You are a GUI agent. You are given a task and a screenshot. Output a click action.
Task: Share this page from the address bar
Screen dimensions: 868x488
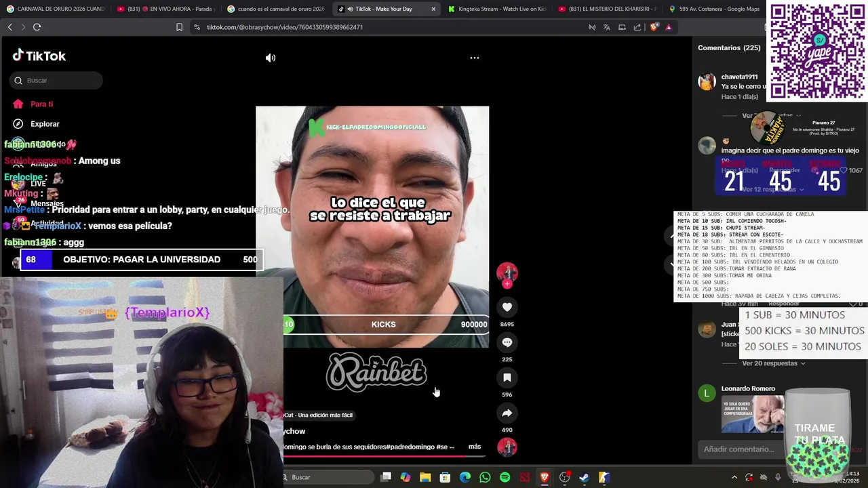[637, 27]
